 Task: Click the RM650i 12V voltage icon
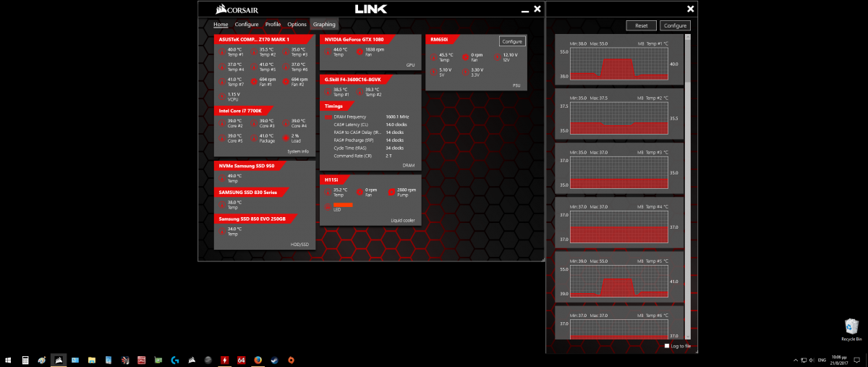(496, 56)
